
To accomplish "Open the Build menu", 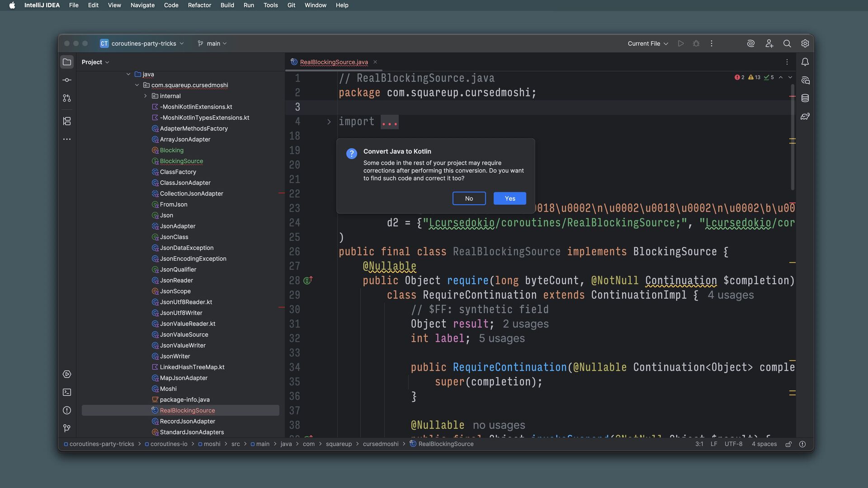I will (x=227, y=5).
